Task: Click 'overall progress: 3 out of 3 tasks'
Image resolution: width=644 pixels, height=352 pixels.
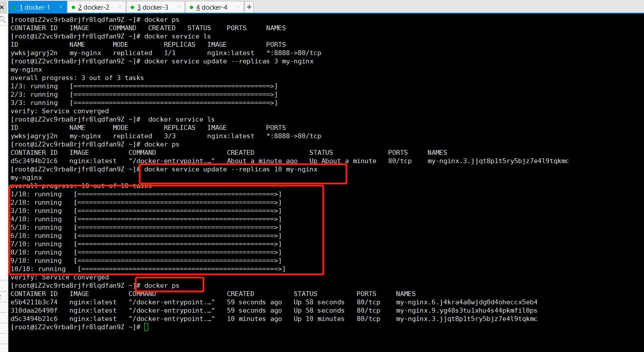Action: (77, 78)
